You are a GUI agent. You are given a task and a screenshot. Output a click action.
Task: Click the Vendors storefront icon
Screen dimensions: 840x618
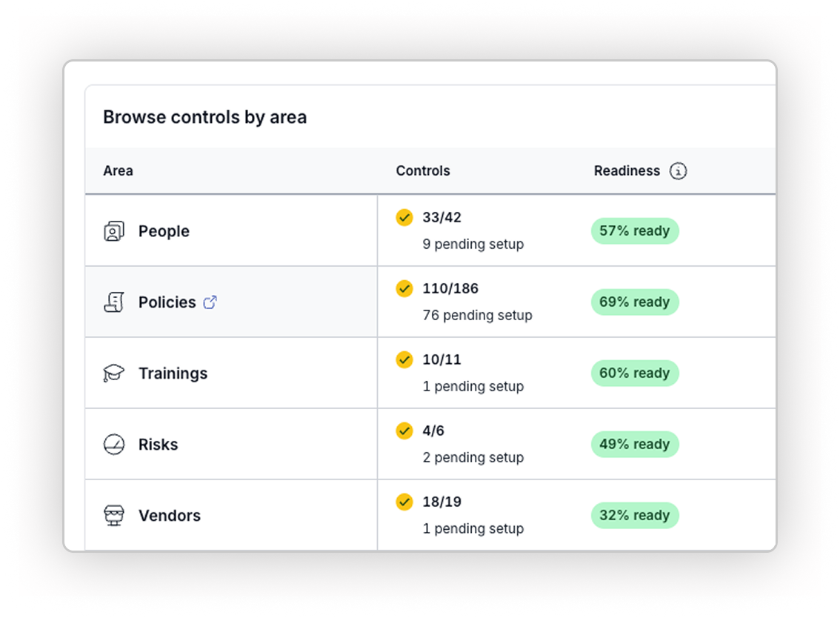[x=113, y=516]
